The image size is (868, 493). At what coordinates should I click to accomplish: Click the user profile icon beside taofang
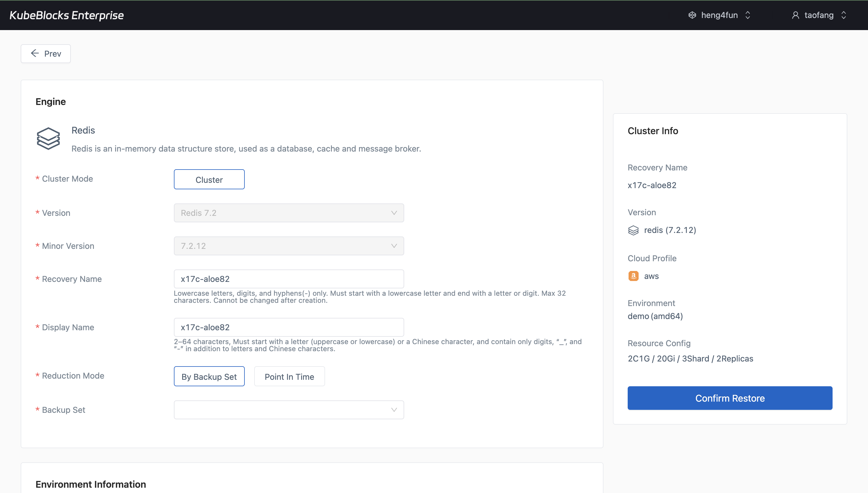click(795, 15)
